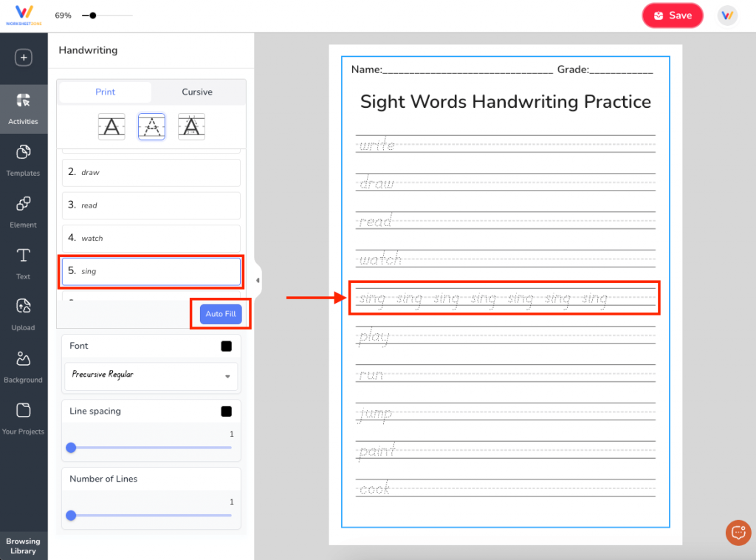
Task: Select the solid letter style option
Action: tap(111, 126)
